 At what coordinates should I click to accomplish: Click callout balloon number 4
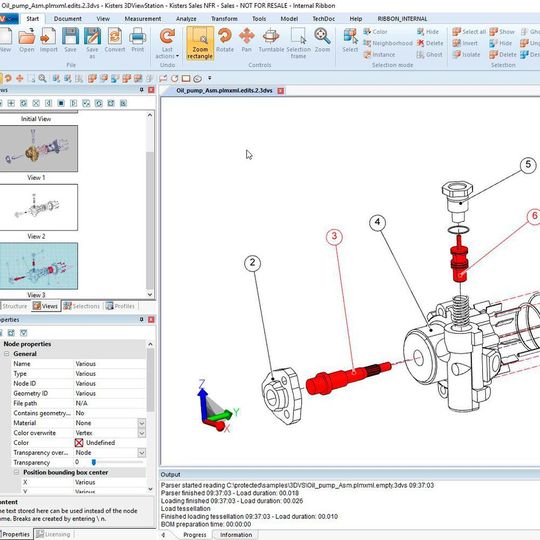pyautogui.click(x=377, y=222)
